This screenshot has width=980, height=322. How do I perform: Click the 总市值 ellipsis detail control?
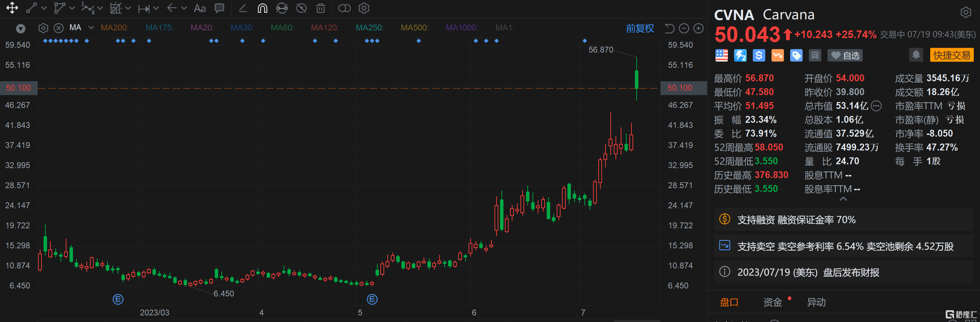pos(877,106)
